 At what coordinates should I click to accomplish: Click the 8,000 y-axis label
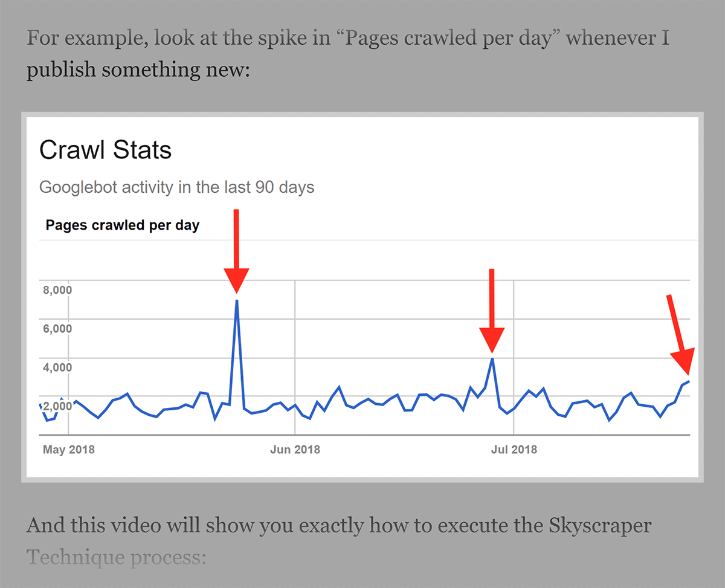point(57,289)
